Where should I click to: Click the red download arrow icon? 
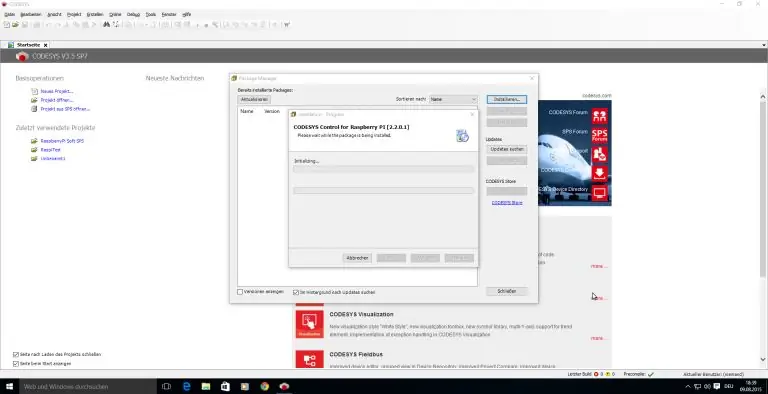[600, 173]
